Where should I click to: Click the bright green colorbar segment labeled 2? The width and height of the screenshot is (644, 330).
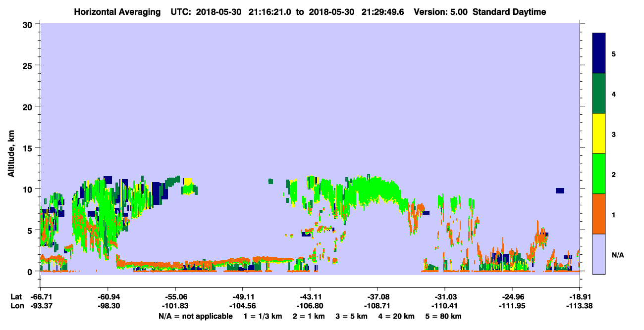(x=599, y=174)
